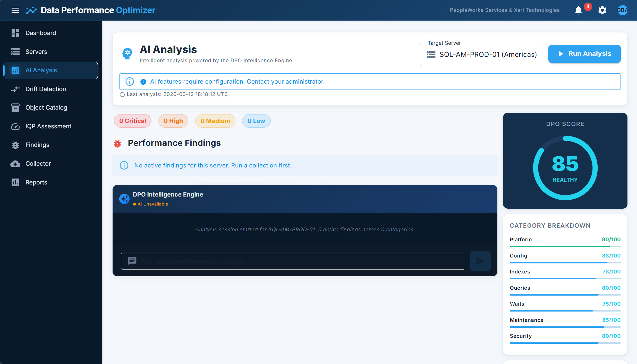The width and height of the screenshot is (637, 364).
Task: Click the Run Analysis button
Action: point(584,54)
